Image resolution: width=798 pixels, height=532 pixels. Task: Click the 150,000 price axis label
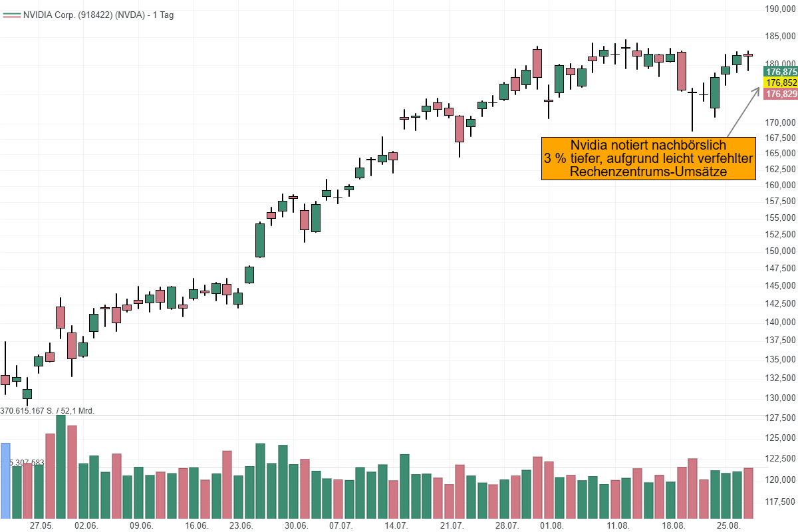tap(781, 251)
